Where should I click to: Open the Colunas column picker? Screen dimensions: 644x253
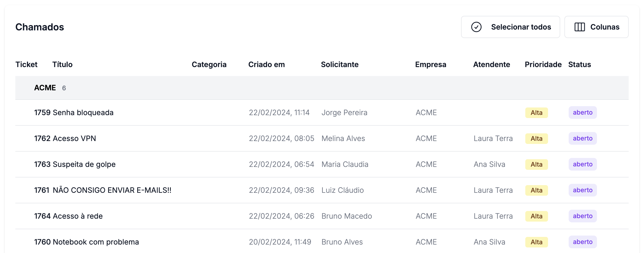click(x=596, y=27)
